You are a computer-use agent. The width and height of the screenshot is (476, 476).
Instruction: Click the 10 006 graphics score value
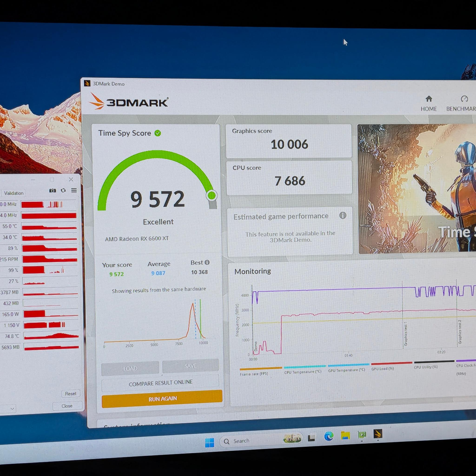click(289, 144)
